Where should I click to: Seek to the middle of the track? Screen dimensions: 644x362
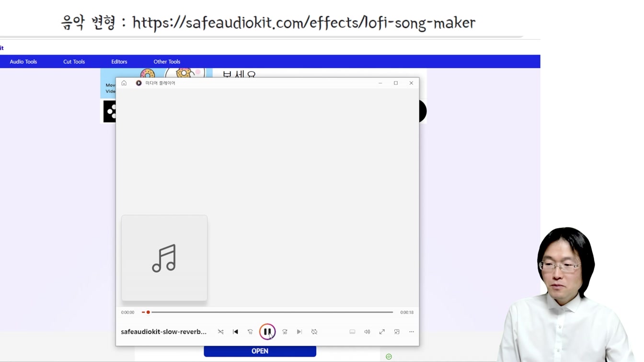coord(267,312)
